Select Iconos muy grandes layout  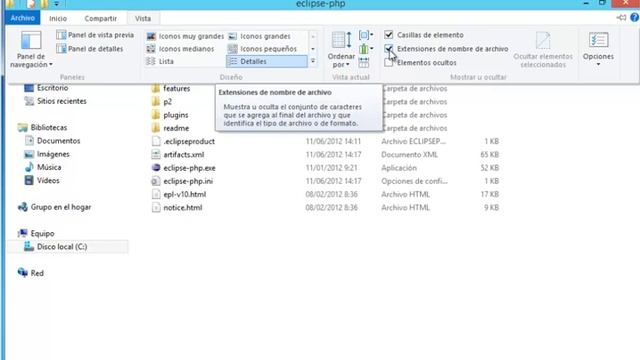point(185,36)
